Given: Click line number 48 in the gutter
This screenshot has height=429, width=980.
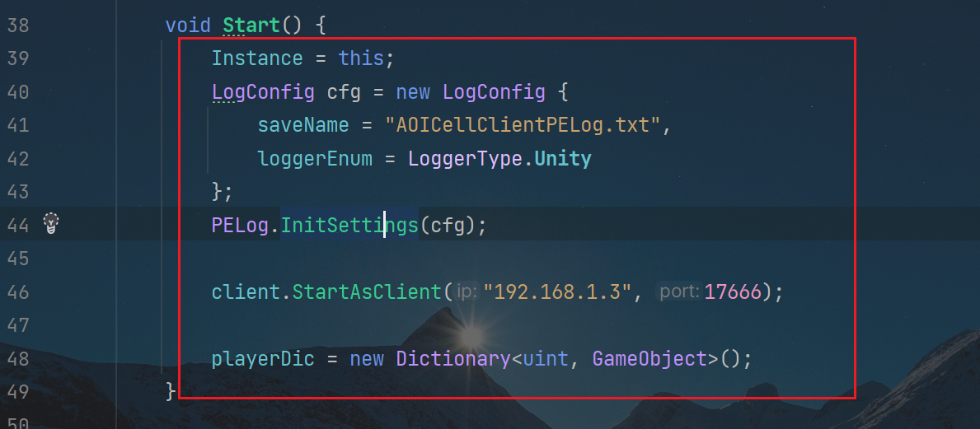Looking at the screenshot, I should pyautogui.click(x=18, y=359).
